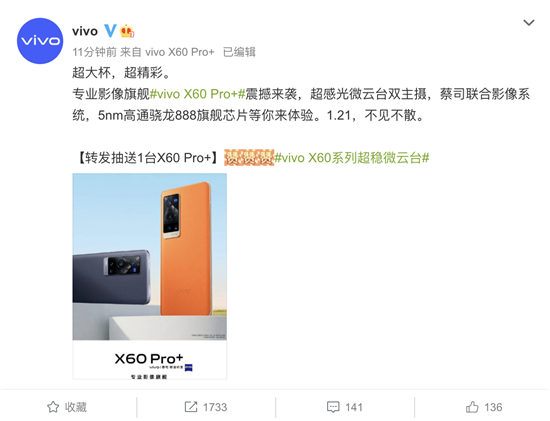
Task: Click the comment speech bubble icon
Action: click(x=333, y=407)
